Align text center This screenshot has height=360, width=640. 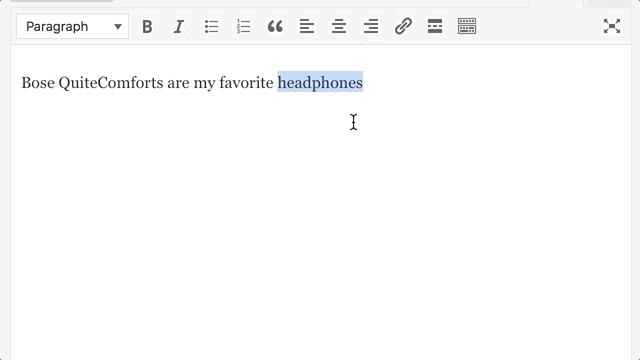[x=339, y=27]
